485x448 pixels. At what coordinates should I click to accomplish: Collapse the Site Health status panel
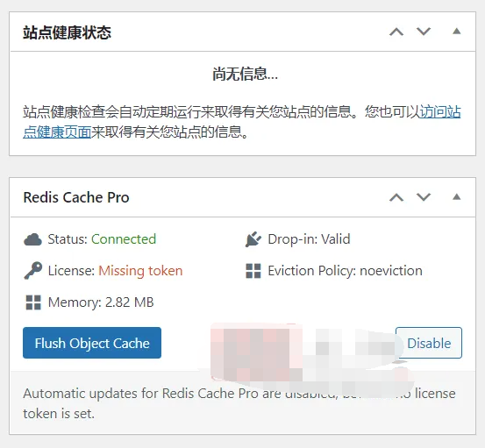pos(457,31)
